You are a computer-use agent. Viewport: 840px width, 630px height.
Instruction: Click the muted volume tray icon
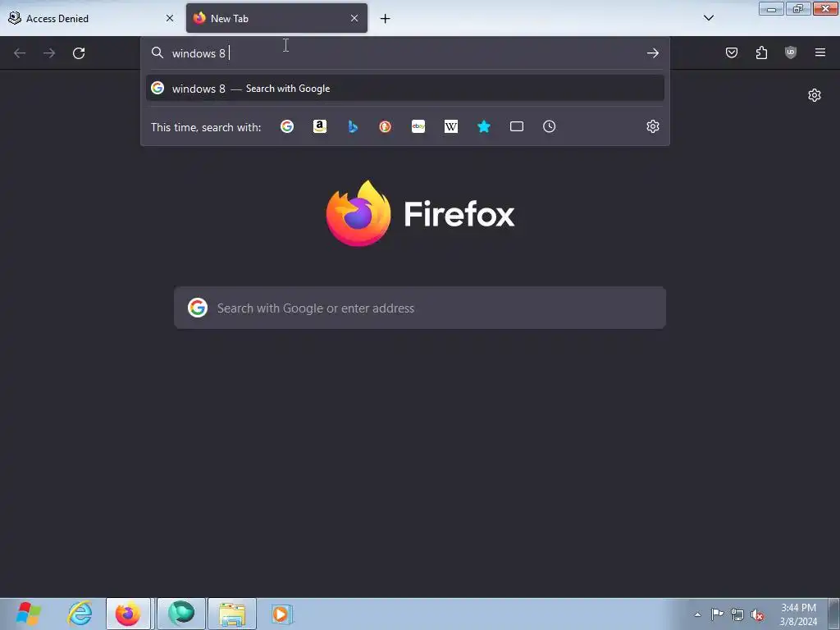tap(757, 614)
